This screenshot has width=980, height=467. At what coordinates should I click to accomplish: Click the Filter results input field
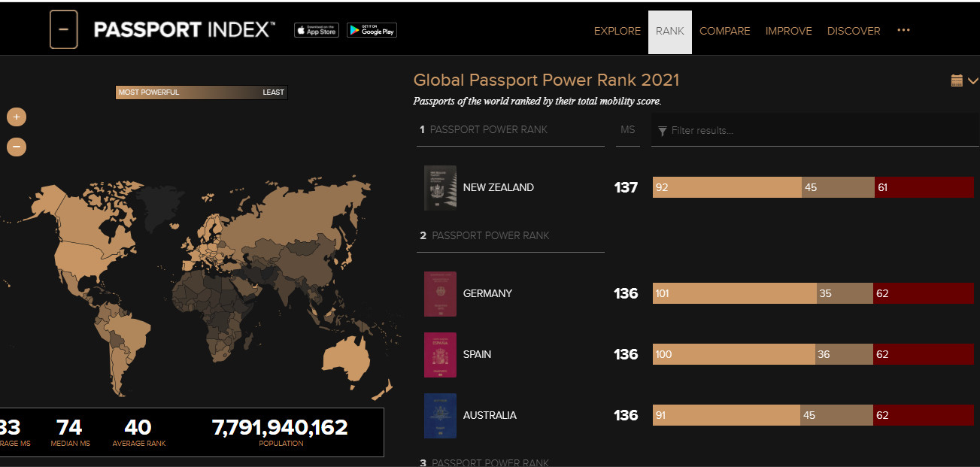815,130
